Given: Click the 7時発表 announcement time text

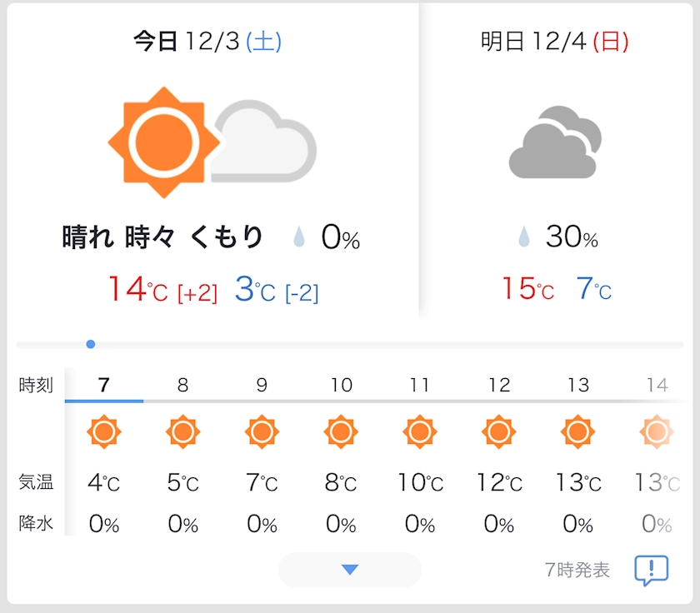Looking at the screenshot, I should (577, 571).
